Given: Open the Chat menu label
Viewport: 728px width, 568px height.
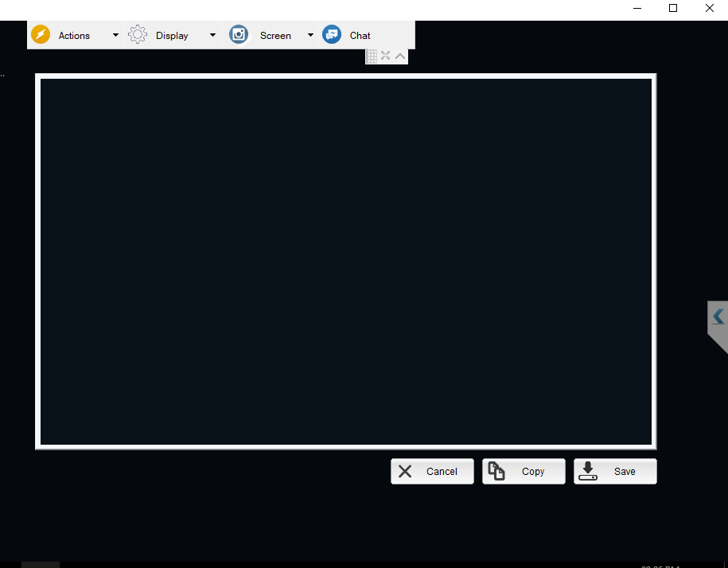Looking at the screenshot, I should pyautogui.click(x=360, y=36).
